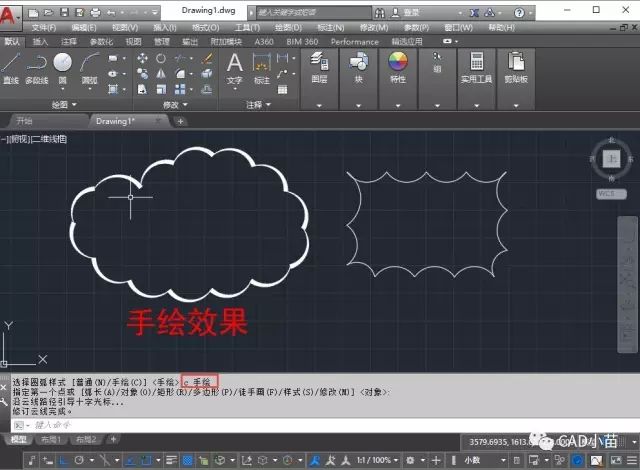Select the 直线 (Line) tool
Viewport: 640px width, 470px height.
(11, 66)
